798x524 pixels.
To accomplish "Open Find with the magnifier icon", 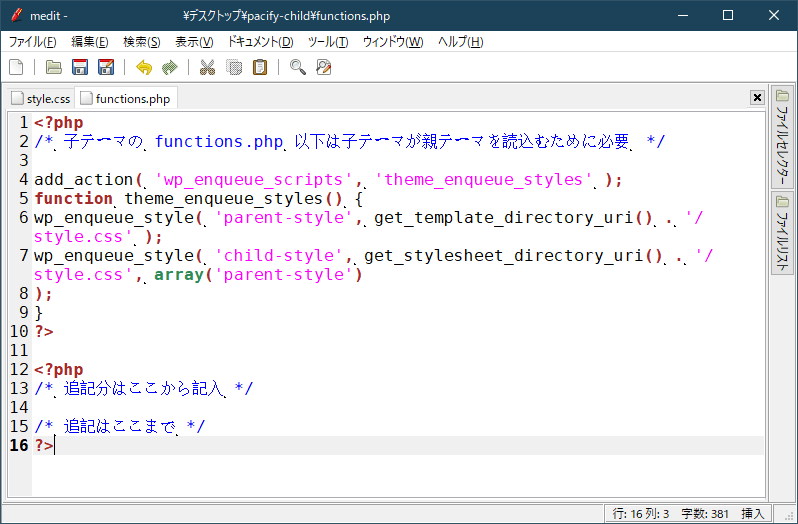I will tap(297, 67).
